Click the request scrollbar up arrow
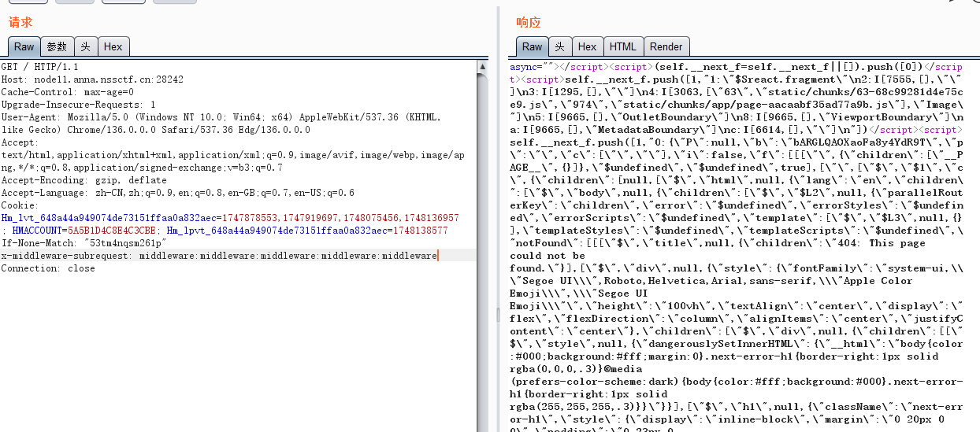 tap(483, 67)
